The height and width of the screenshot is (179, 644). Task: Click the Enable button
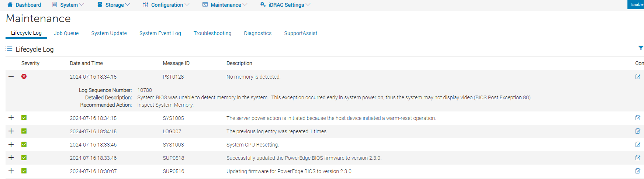click(637, 4)
